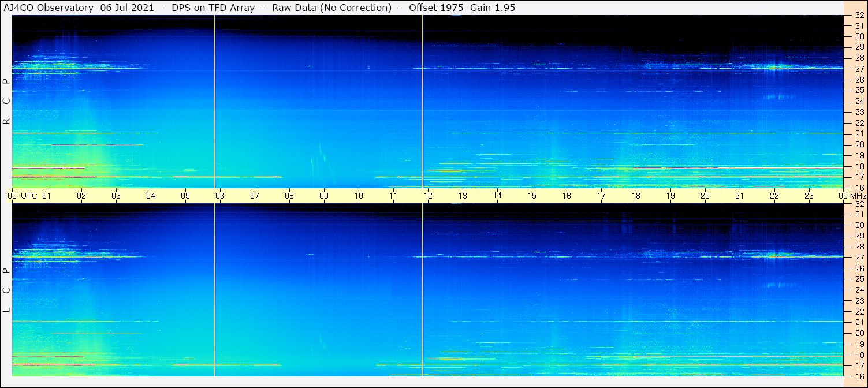Click the 05 hour tick label
The height and width of the screenshot is (388, 868).
[185, 196]
